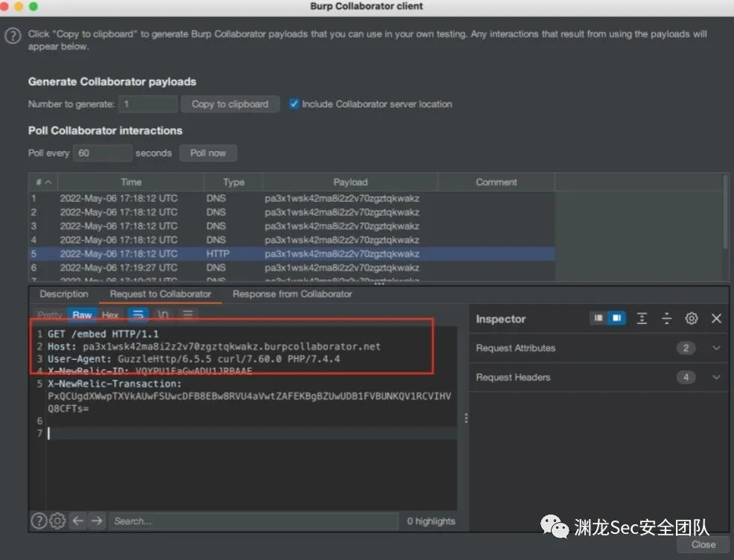Select interaction row 1 time cell
The image size is (734, 560).
click(118, 198)
